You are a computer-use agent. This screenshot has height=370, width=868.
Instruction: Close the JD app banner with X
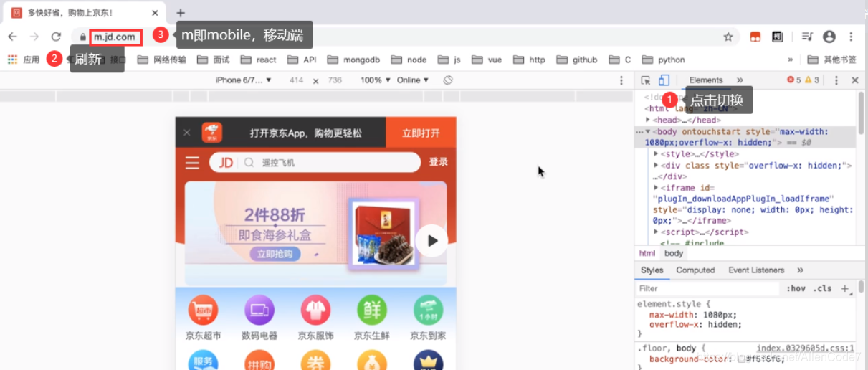coord(187,133)
